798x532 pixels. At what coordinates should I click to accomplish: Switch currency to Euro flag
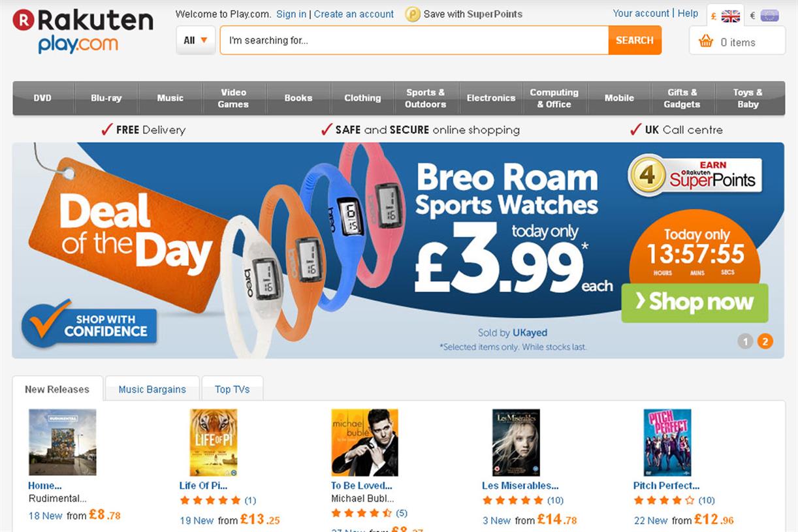769,14
